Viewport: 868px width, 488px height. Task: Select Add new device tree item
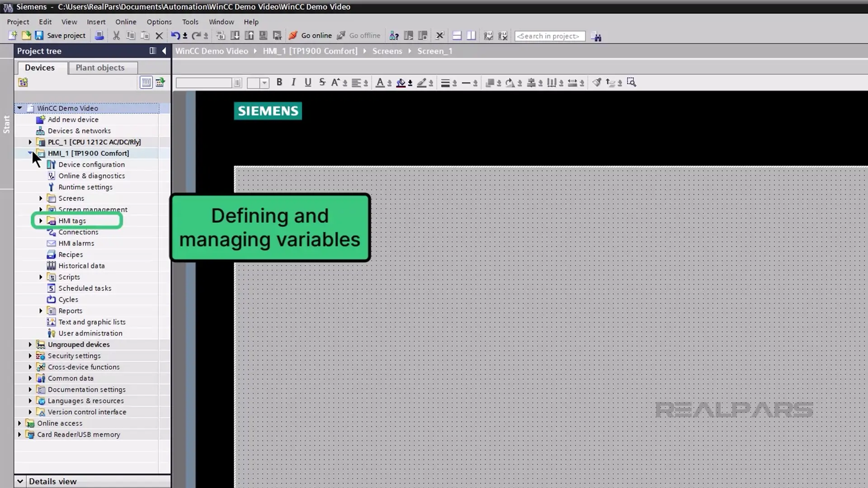tap(73, 120)
